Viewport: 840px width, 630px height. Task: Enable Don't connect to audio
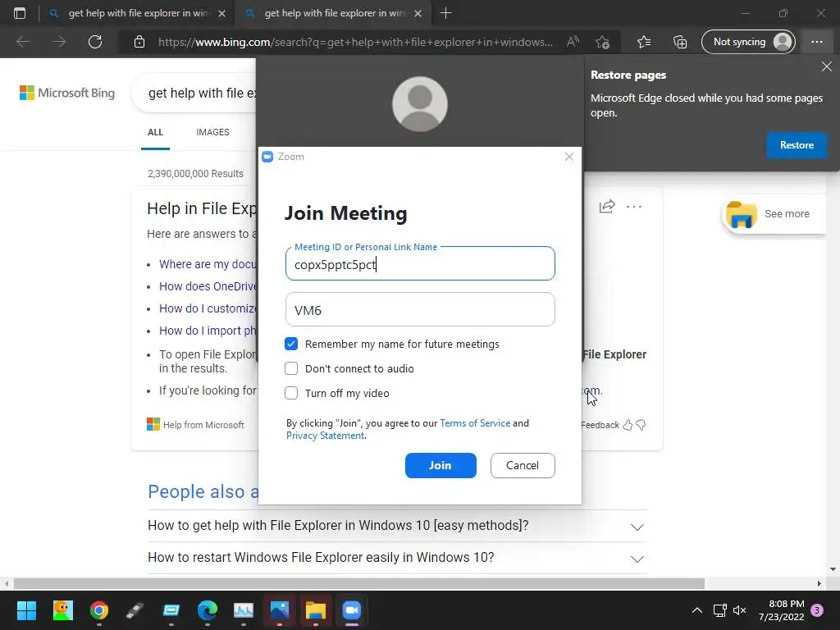click(291, 368)
